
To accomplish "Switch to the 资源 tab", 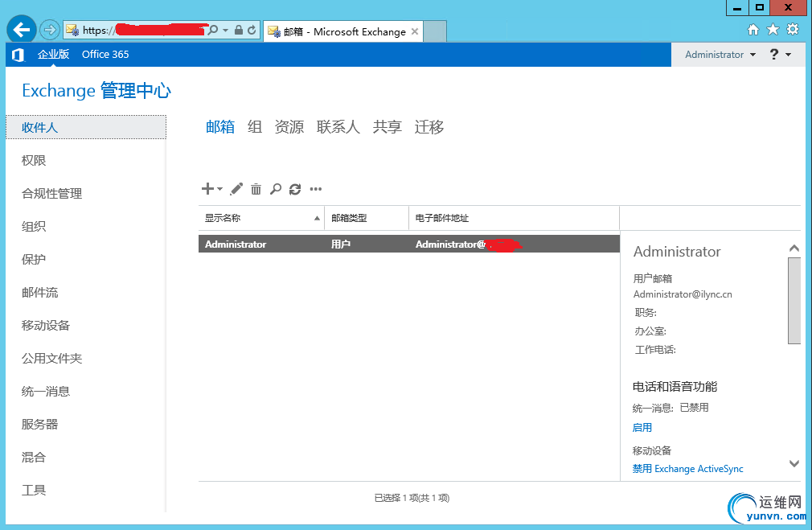I will (x=289, y=127).
